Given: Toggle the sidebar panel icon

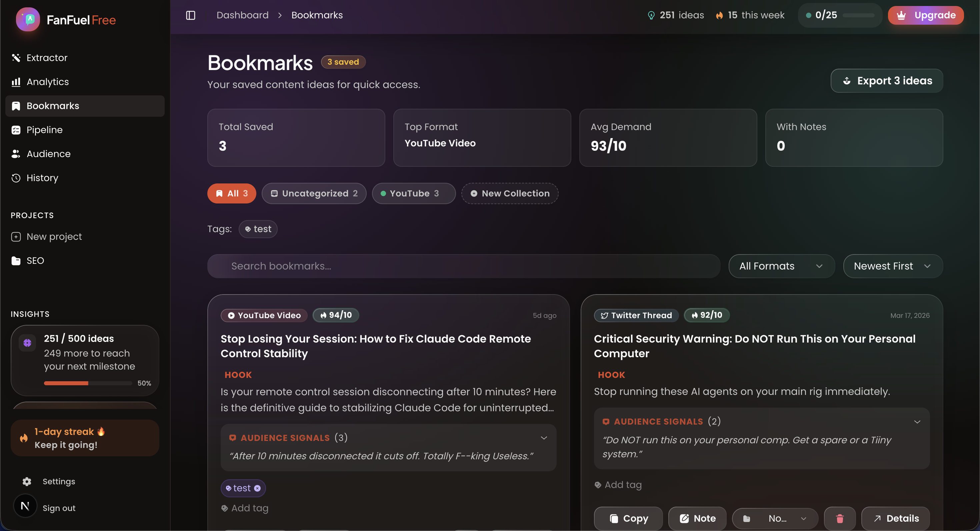Looking at the screenshot, I should click(191, 15).
